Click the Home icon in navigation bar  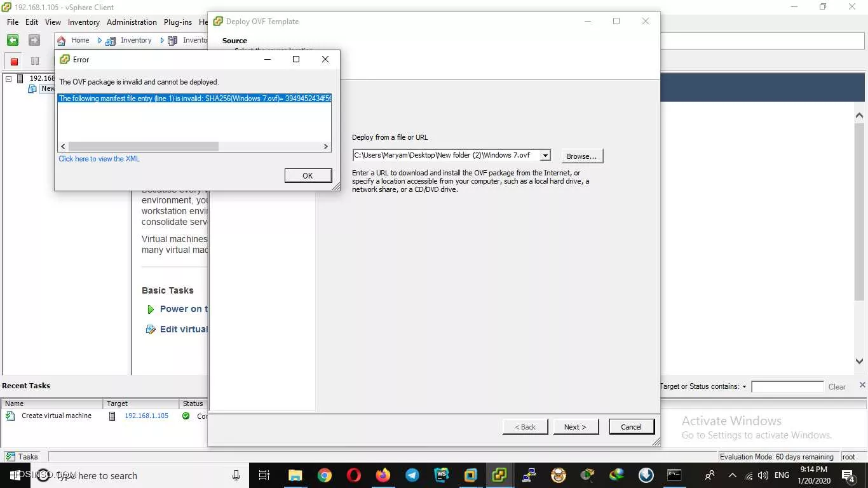62,41
